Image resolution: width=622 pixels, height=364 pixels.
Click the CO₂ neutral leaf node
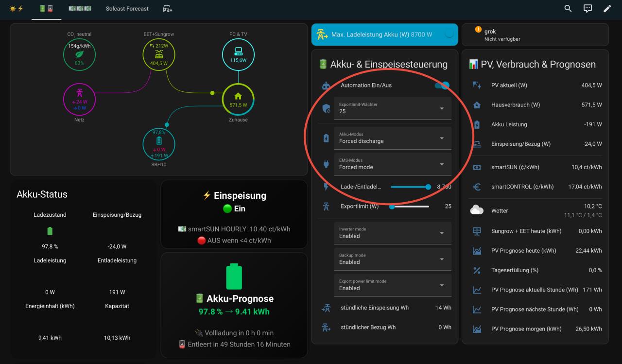tap(79, 55)
